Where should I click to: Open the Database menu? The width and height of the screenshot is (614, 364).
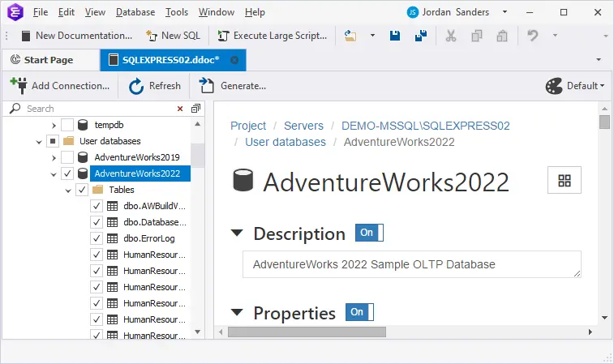135,12
